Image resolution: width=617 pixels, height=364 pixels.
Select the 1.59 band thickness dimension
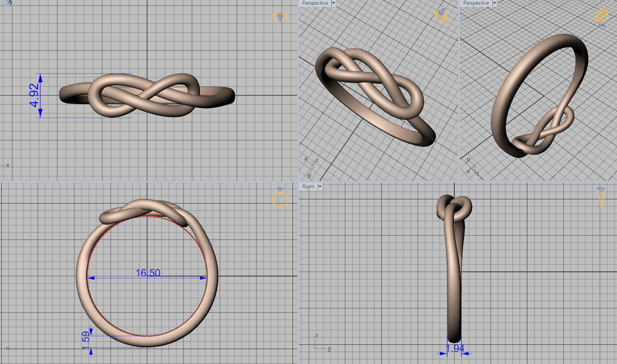(x=85, y=341)
